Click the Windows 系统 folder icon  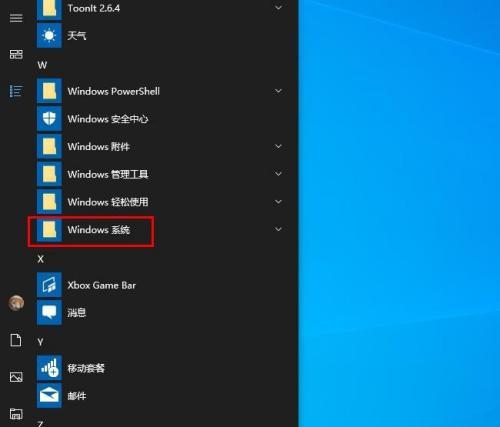coord(49,229)
